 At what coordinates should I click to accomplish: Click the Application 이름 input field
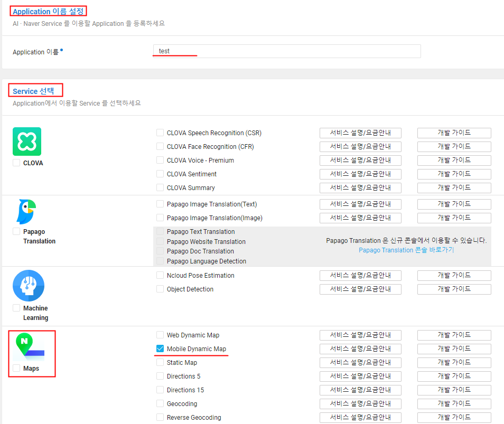coord(287,51)
